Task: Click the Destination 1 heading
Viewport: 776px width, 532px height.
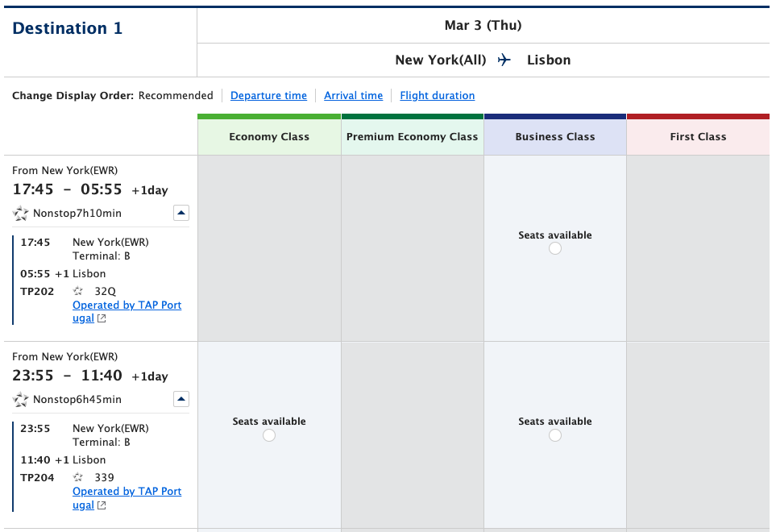Action: pos(67,27)
